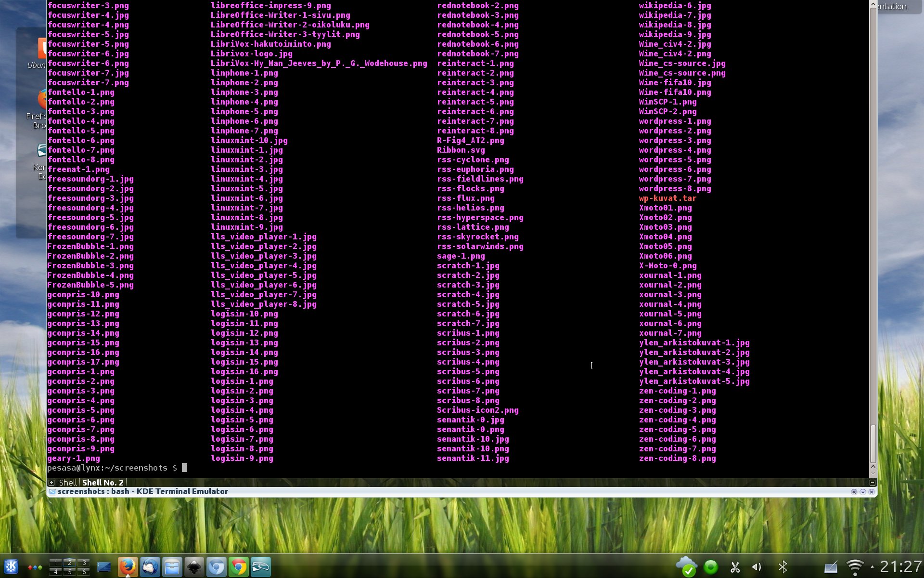Viewport: 924px width, 578px height.
Task: Launch Google Chrome from the panel
Action: (238, 567)
